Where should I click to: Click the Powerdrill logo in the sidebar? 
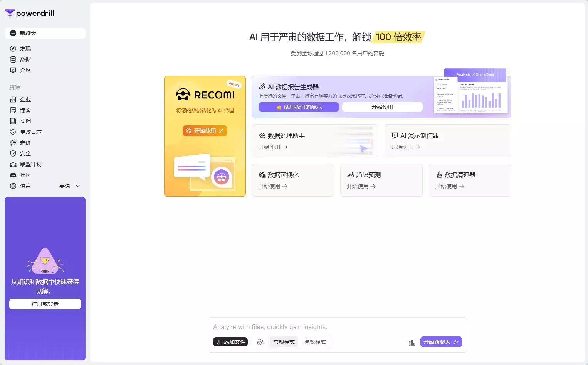point(29,14)
